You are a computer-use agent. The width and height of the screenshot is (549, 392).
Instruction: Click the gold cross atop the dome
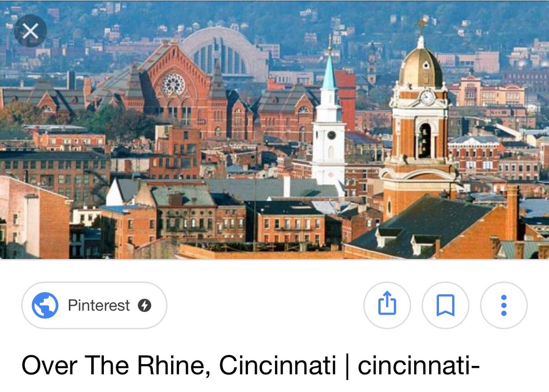[x=421, y=26]
